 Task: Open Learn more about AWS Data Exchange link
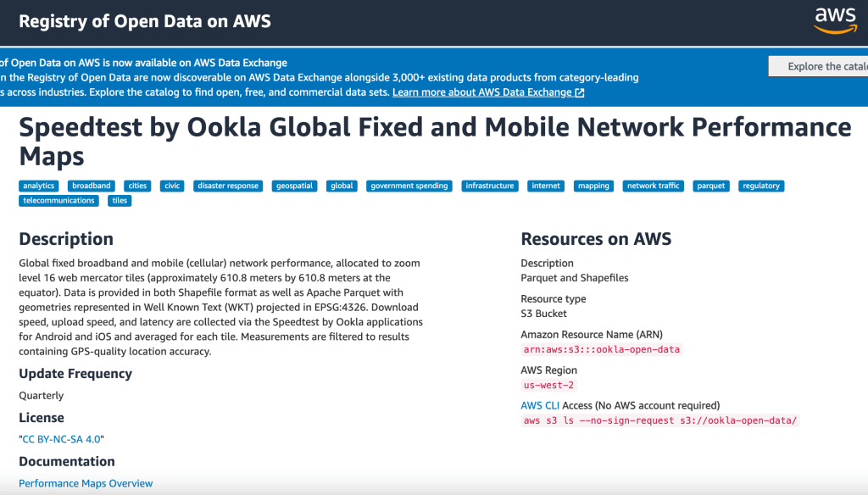[482, 92]
